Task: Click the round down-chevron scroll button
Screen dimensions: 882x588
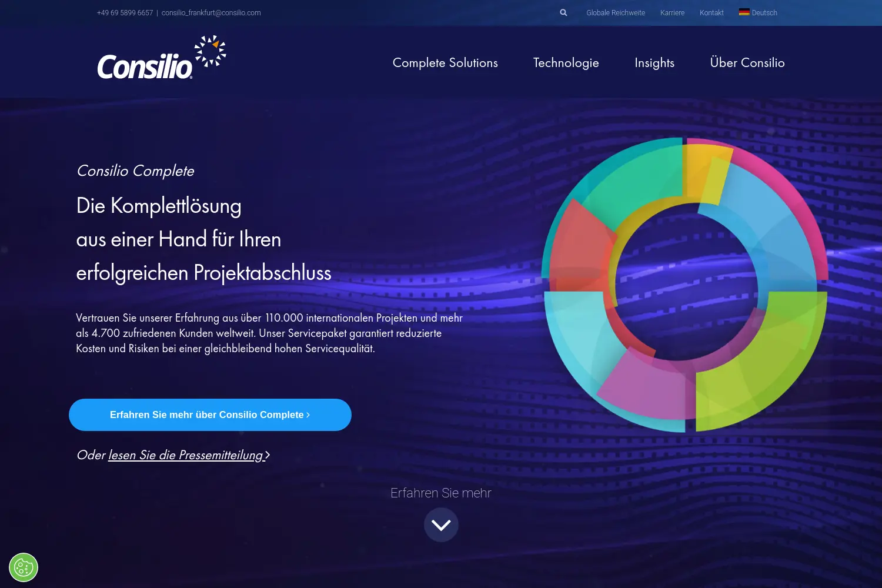Action: 441,524
